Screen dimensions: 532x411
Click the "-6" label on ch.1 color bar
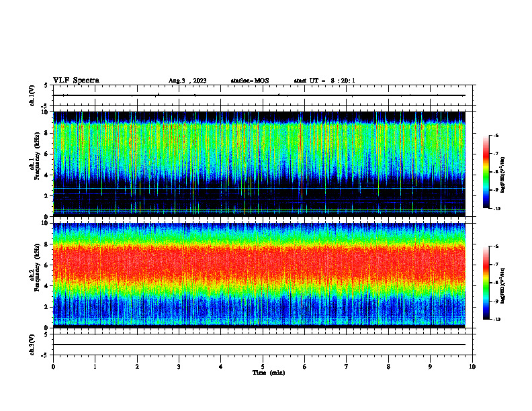pyautogui.click(x=496, y=136)
